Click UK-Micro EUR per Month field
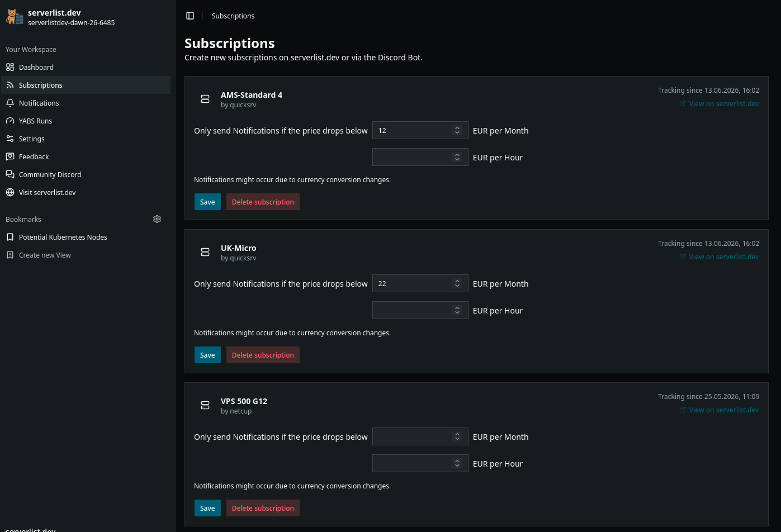The height and width of the screenshot is (532, 781). pos(420,283)
